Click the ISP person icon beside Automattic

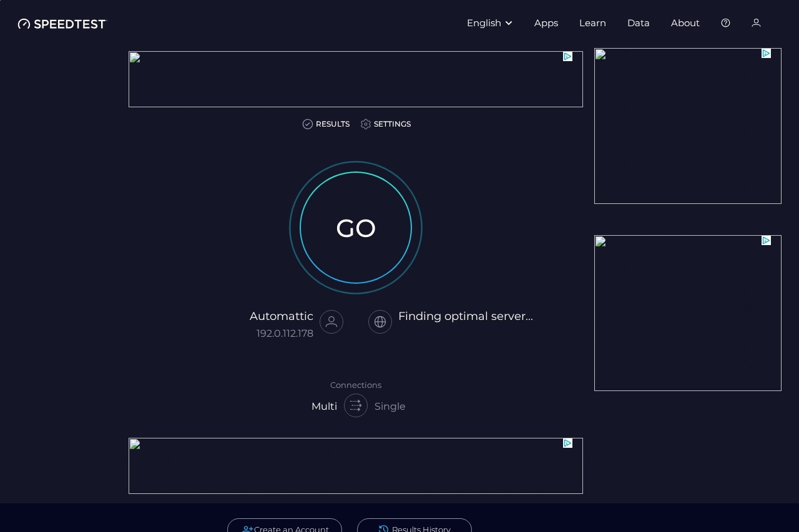331,322
